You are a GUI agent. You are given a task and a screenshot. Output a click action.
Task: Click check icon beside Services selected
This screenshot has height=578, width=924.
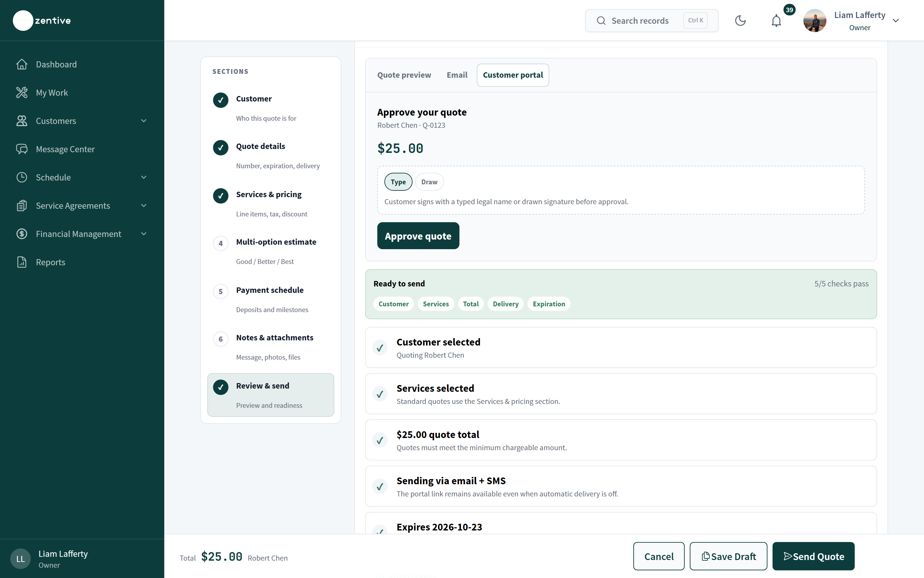pos(380,394)
